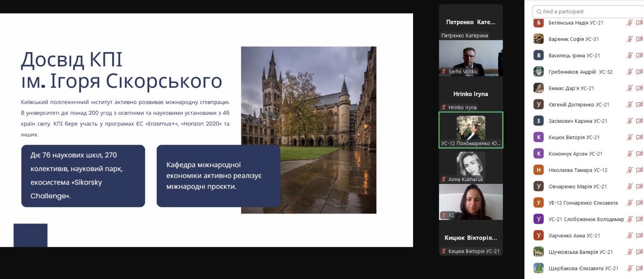Click camera-off icon for Василець Ірина УС-21

(639, 55)
